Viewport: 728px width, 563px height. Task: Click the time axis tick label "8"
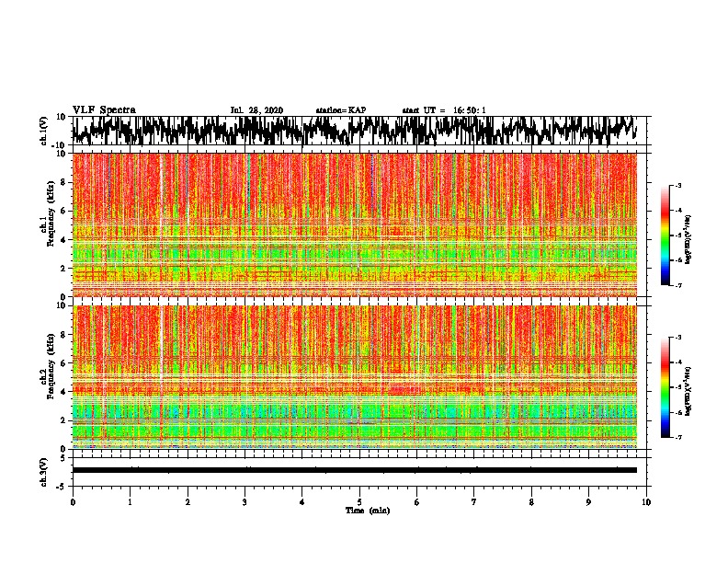point(531,502)
